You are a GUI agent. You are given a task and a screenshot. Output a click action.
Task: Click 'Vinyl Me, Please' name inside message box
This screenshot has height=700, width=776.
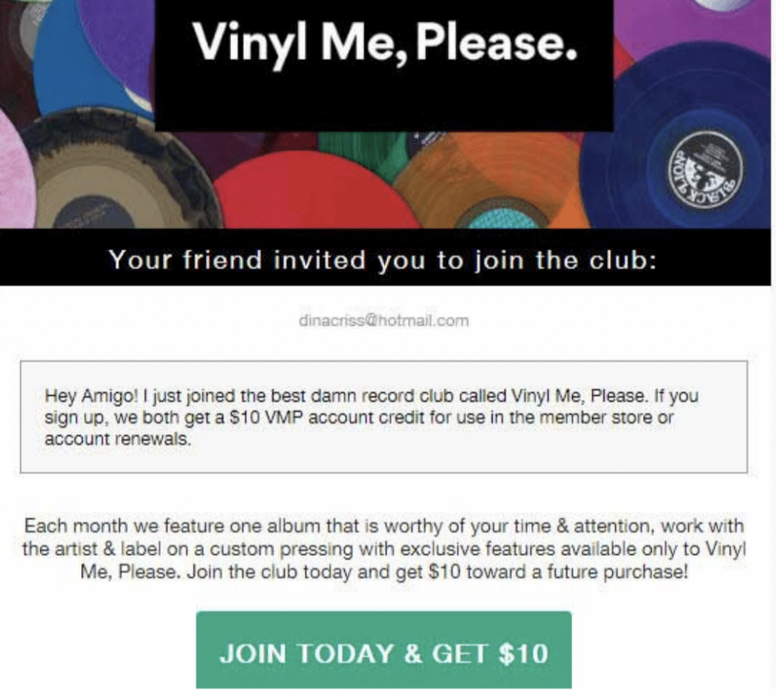click(578, 395)
